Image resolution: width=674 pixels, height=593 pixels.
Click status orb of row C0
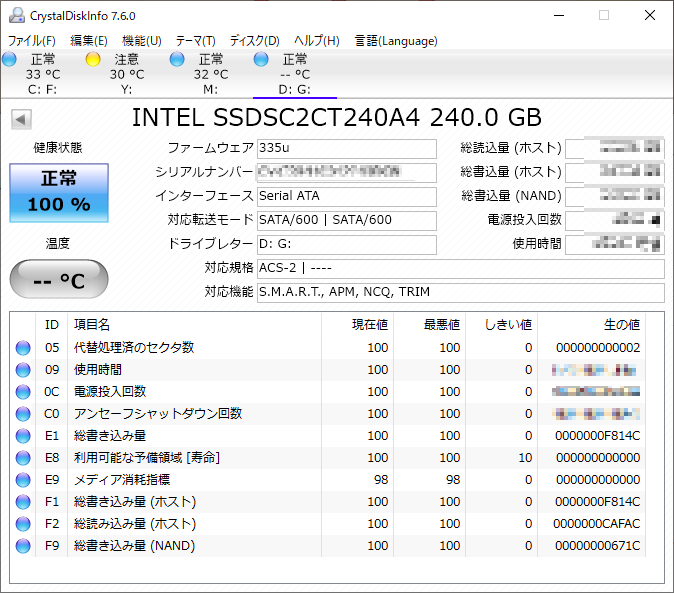[x=23, y=414]
